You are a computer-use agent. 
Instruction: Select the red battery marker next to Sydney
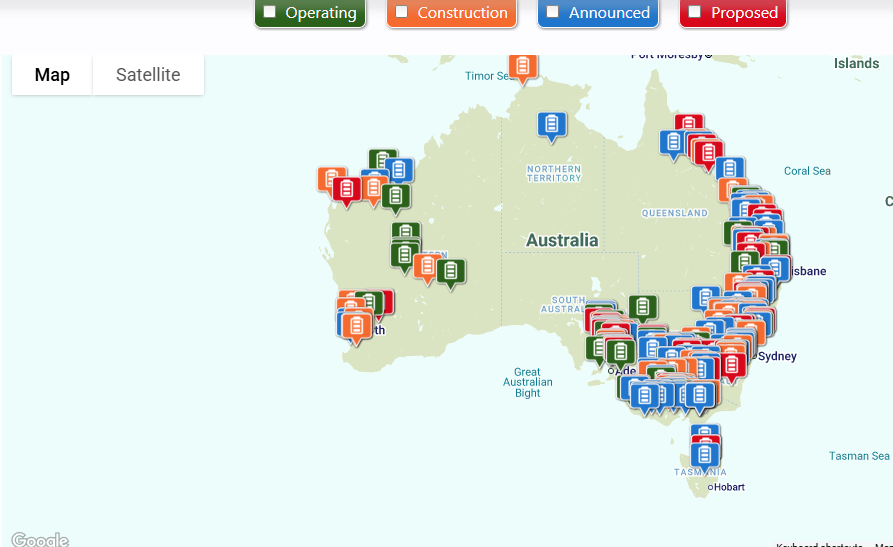732,365
